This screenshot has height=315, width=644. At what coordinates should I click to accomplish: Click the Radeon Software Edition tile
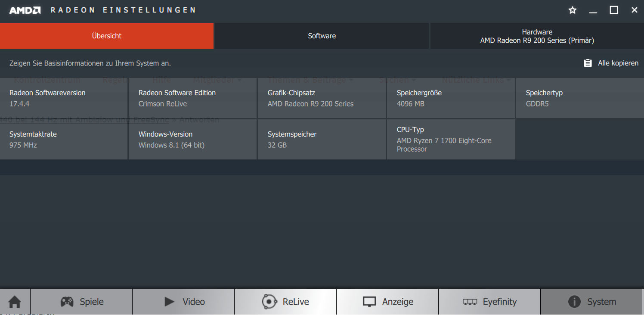[x=193, y=98]
